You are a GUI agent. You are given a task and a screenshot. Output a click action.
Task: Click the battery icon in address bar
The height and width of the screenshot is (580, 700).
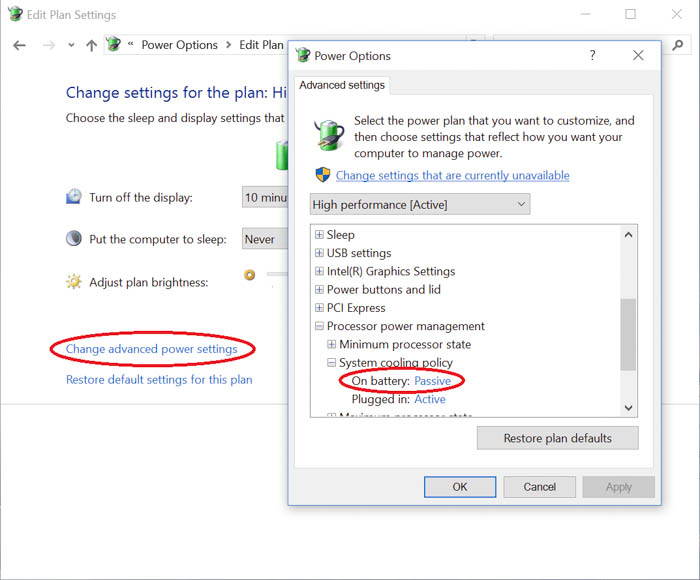click(x=113, y=44)
